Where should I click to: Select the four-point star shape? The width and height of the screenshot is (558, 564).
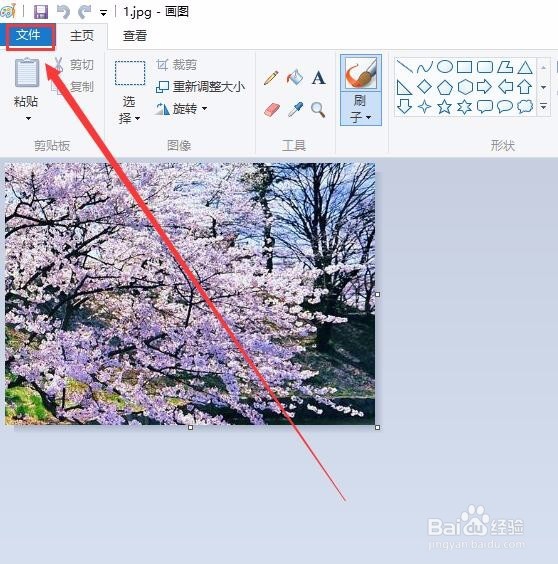click(x=425, y=107)
